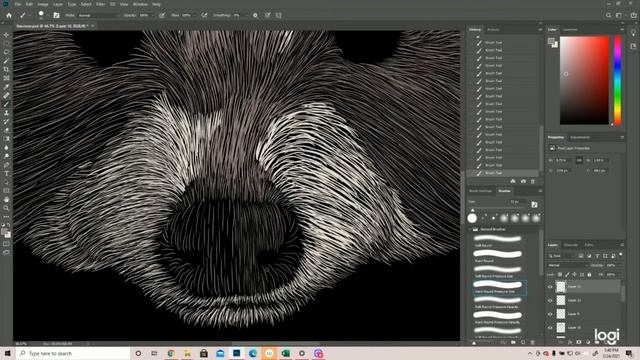Select the Gradient tool

pyautogui.click(x=6, y=139)
